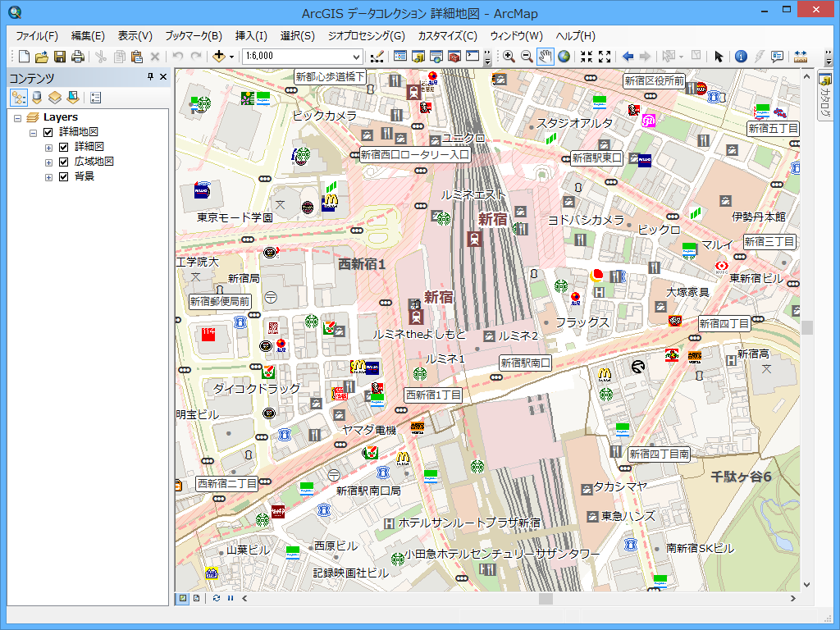Save the map document
Viewport: 840px width, 630px height.
[x=60, y=57]
